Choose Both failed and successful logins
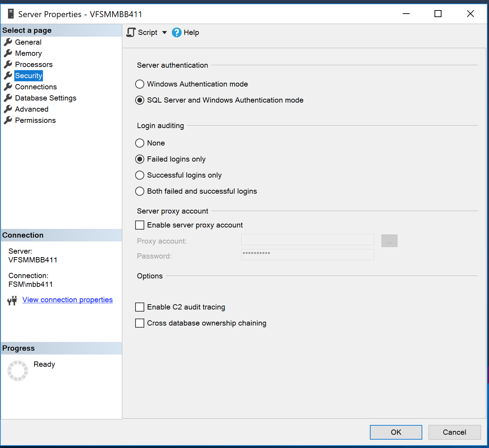The width and height of the screenshot is (489, 448). [140, 191]
